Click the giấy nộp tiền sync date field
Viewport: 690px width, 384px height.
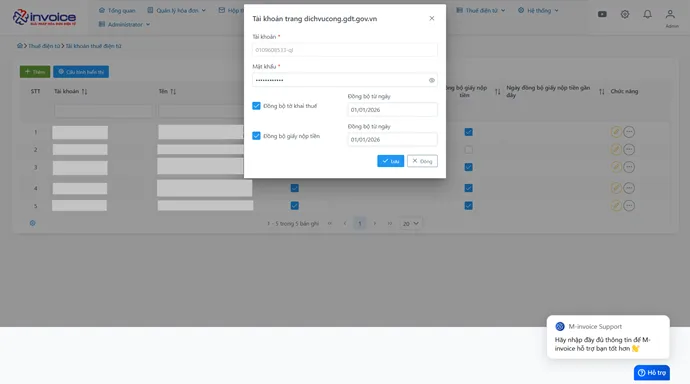coord(392,139)
